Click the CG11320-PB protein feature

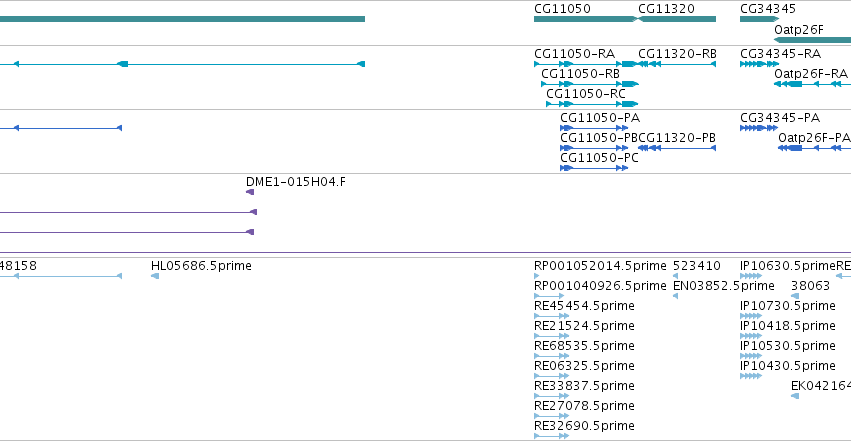pos(677,148)
